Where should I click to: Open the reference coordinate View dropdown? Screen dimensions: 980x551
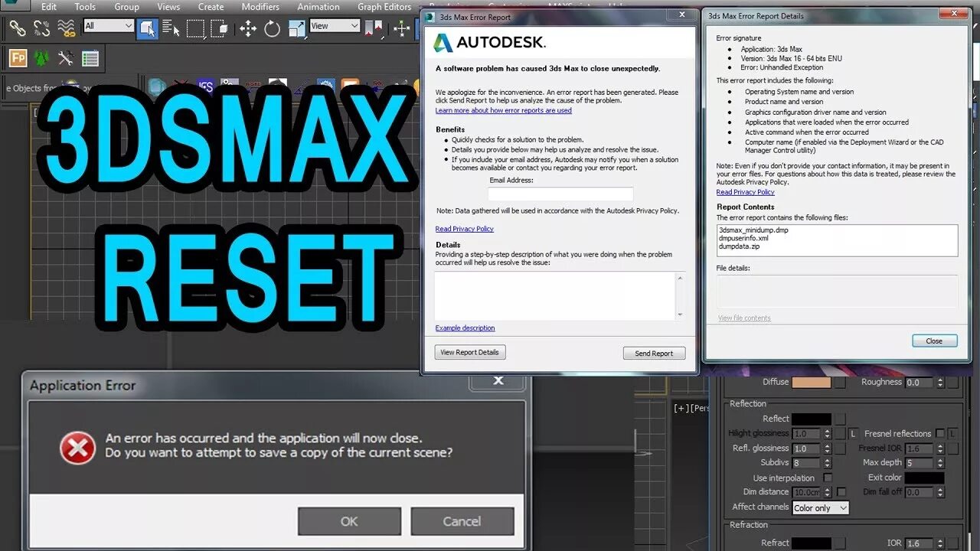click(335, 26)
